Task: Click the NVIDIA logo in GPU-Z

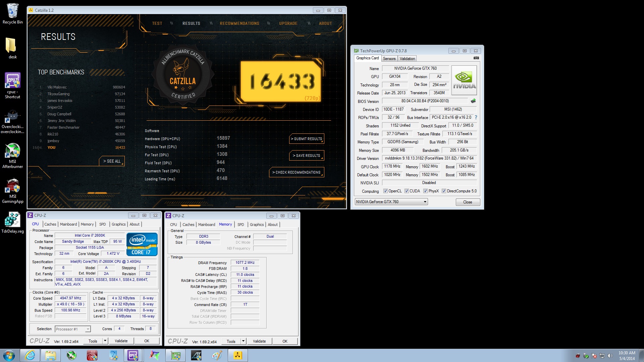Action: [x=464, y=80]
